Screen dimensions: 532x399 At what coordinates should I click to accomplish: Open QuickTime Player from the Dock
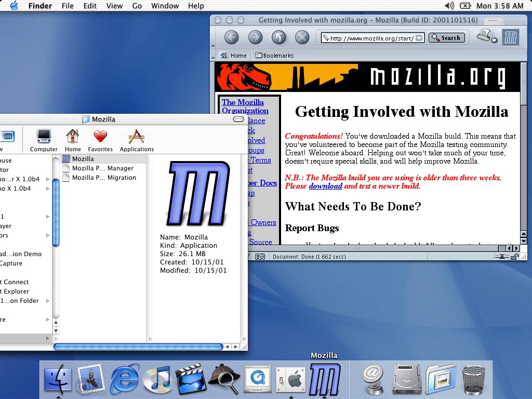point(258,380)
